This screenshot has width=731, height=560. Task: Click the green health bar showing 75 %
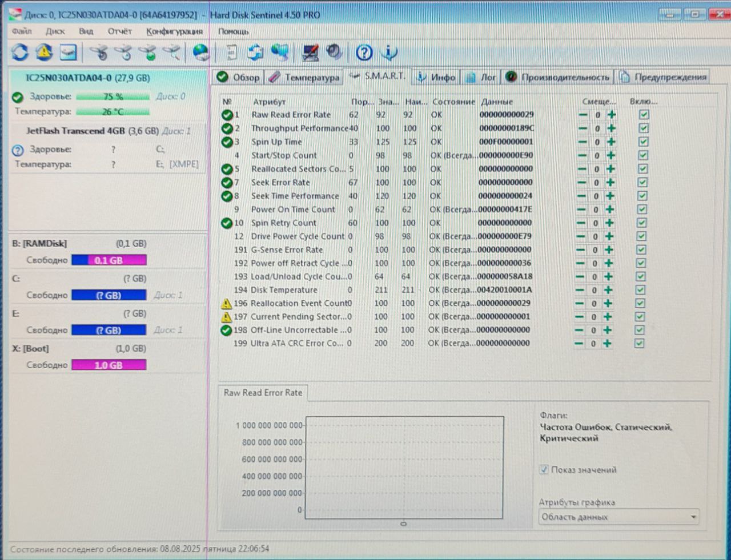point(113,97)
